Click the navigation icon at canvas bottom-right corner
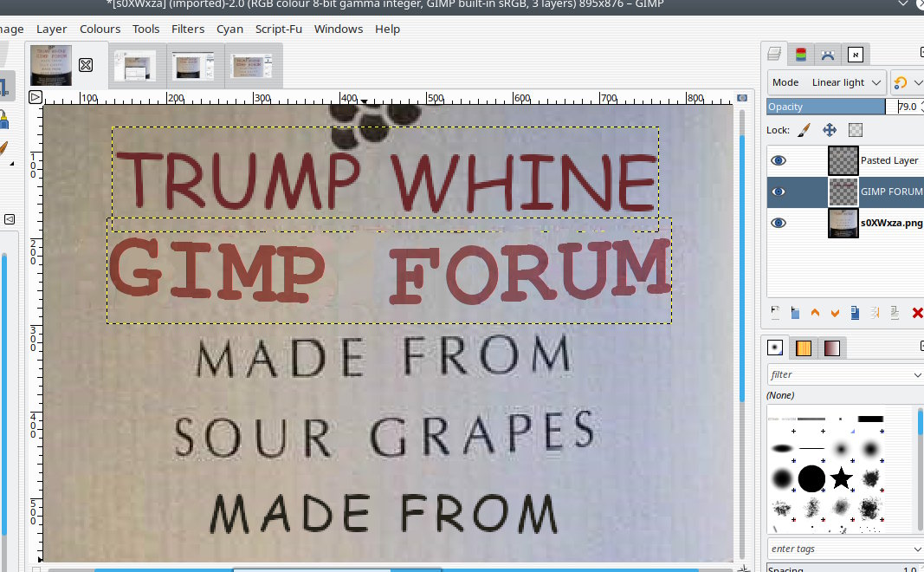This screenshot has height=572, width=924. coord(744,569)
